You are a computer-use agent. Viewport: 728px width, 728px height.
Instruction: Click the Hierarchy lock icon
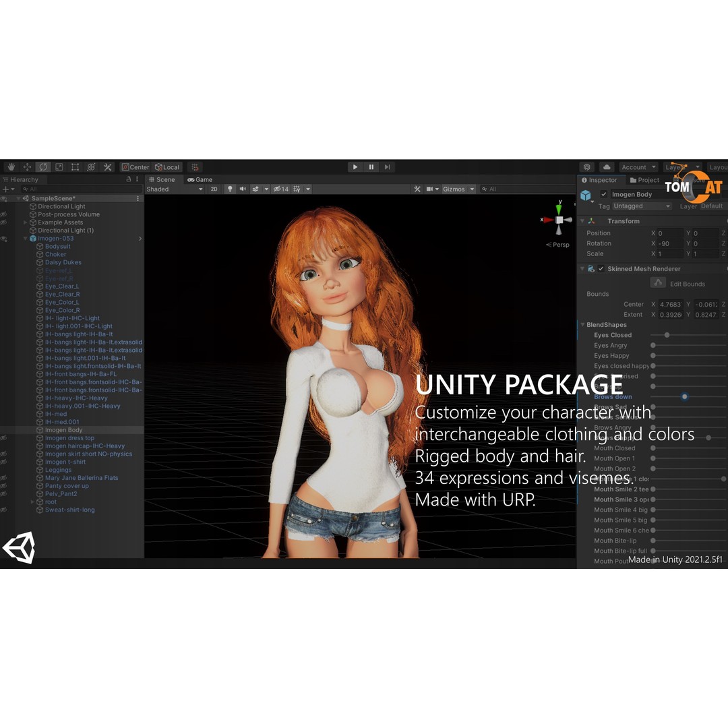(129, 179)
